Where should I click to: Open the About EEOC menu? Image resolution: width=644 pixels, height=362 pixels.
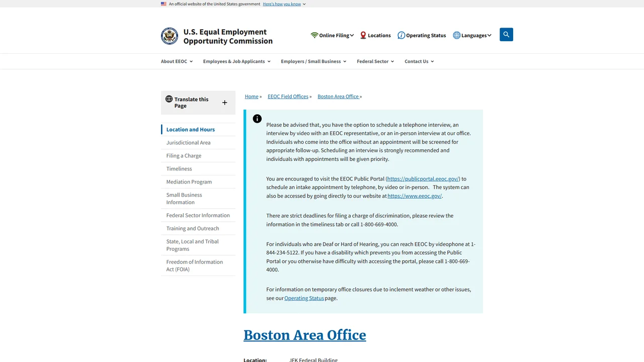point(177,61)
